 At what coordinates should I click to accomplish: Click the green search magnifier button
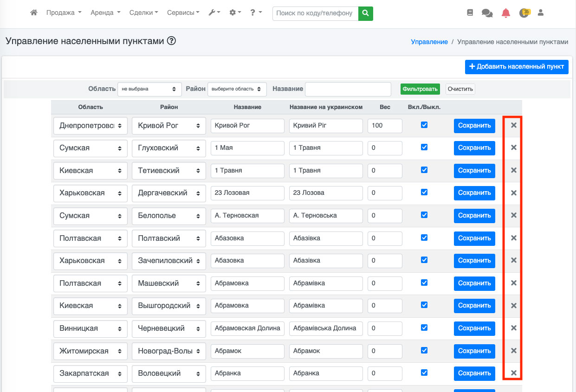(366, 13)
